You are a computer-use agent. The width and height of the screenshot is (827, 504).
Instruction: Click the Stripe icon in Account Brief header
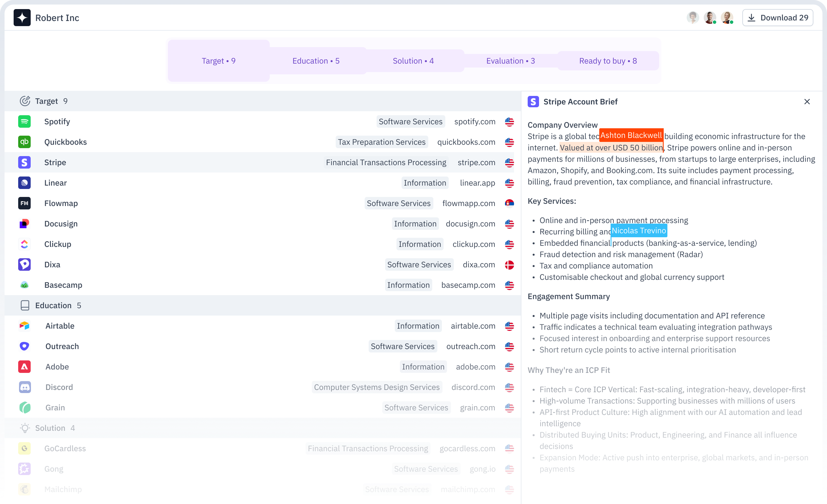[533, 102]
